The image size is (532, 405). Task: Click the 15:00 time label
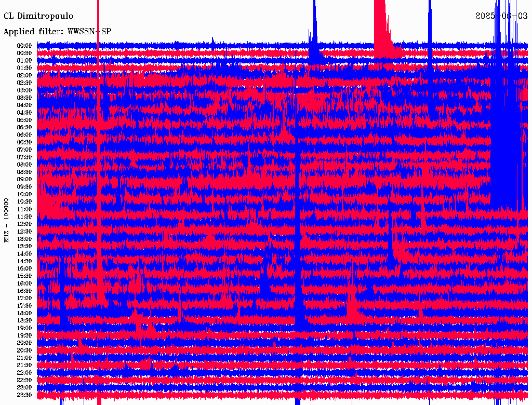24,269
